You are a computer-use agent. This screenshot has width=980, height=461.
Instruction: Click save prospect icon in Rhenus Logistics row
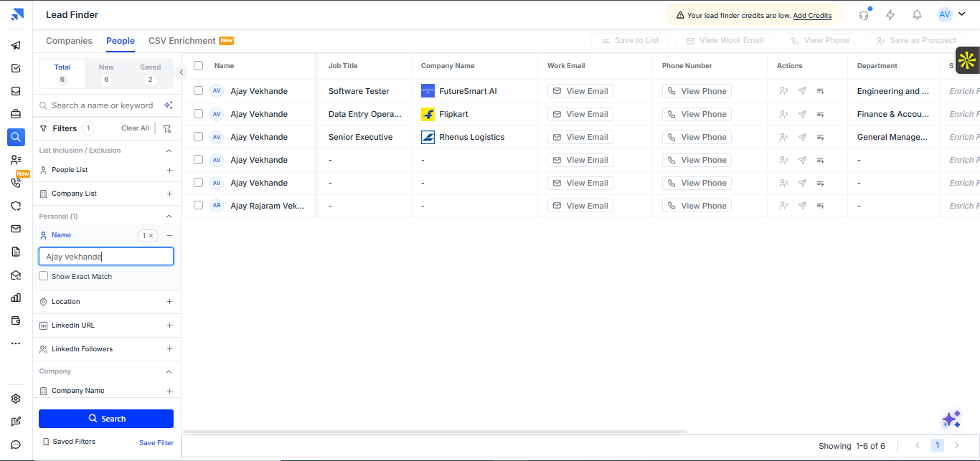[x=783, y=137]
